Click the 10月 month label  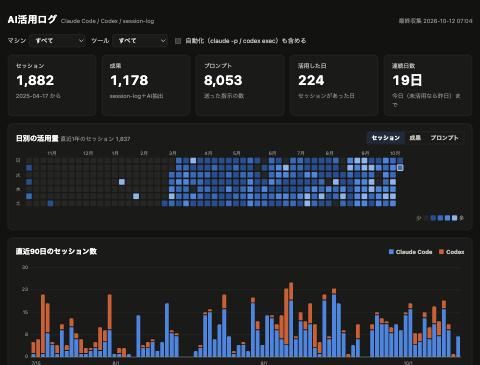pos(395,153)
